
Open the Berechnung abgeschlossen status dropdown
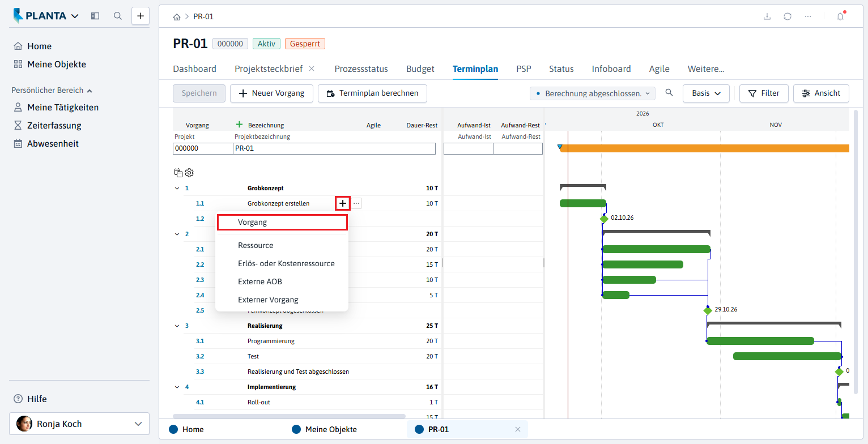click(x=592, y=93)
